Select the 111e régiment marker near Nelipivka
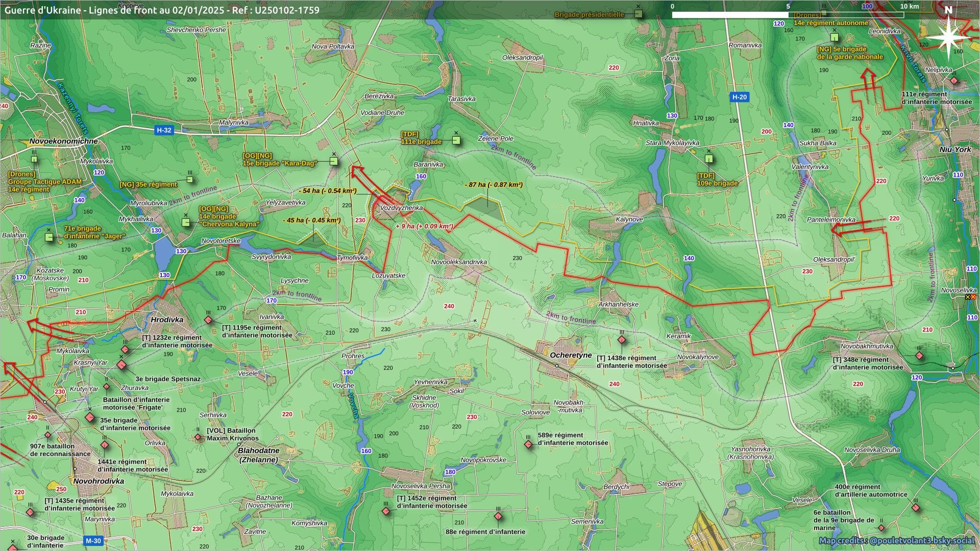The height and width of the screenshot is (551, 980). point(954,81)
